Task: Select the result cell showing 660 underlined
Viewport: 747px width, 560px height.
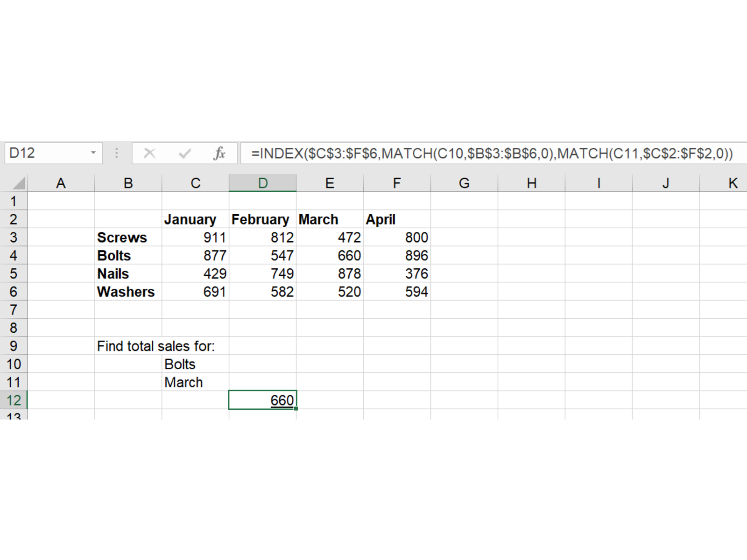Action: [262, 400]
